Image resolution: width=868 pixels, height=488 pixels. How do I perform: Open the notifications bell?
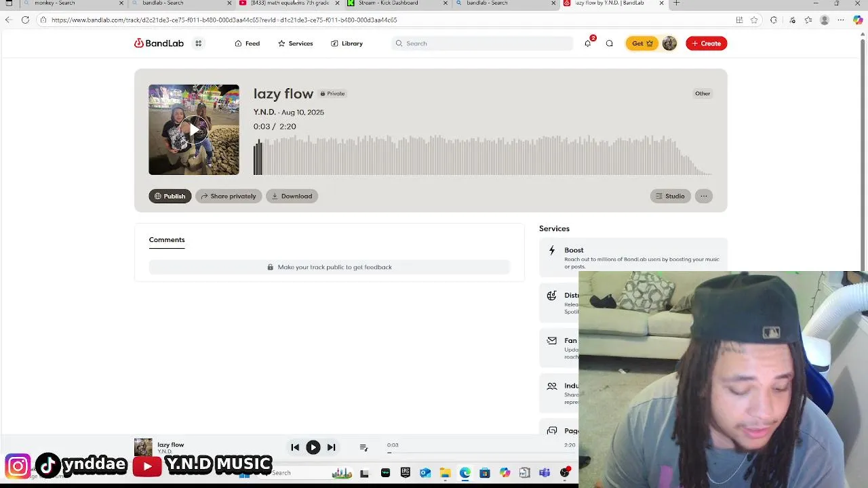pos(588,43)
